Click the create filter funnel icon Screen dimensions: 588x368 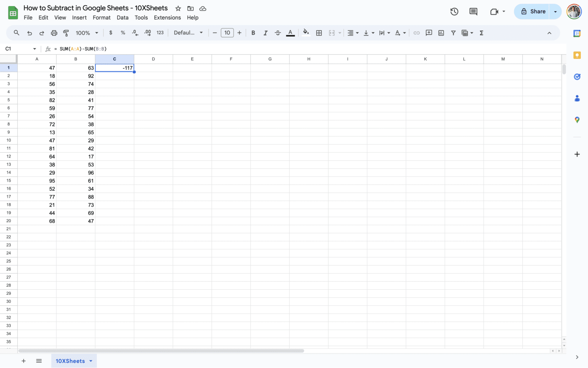453,33
